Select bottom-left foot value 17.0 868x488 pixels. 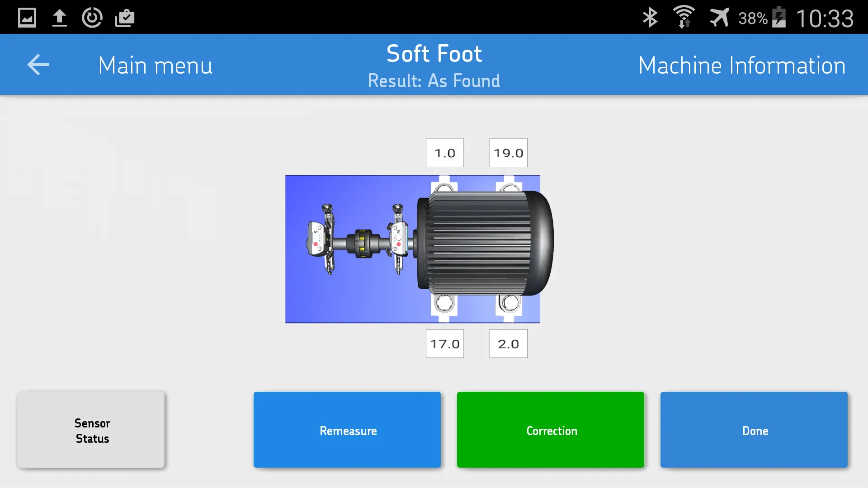[x=445, y=344]
